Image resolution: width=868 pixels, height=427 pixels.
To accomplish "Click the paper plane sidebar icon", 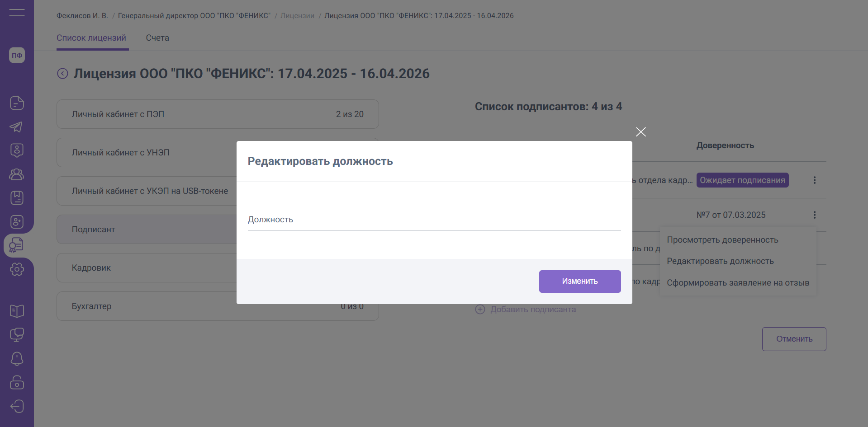I will click(17, 127).
